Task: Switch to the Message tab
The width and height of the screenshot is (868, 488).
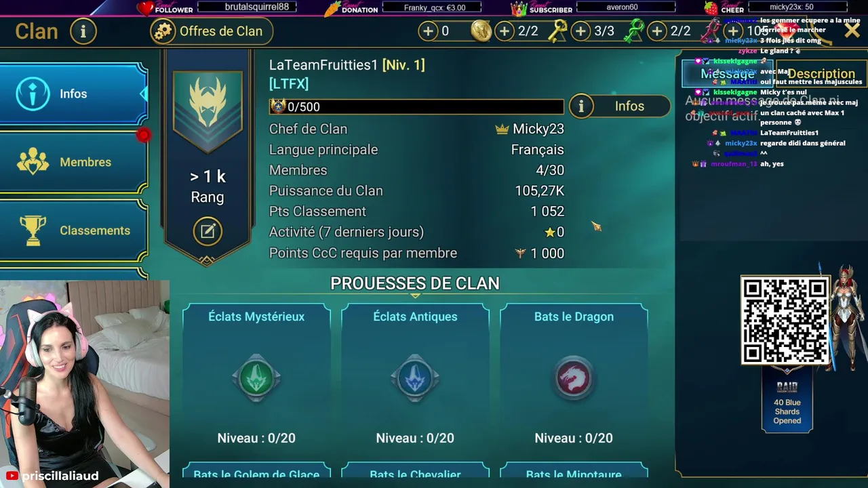Action: coord(727,74)
